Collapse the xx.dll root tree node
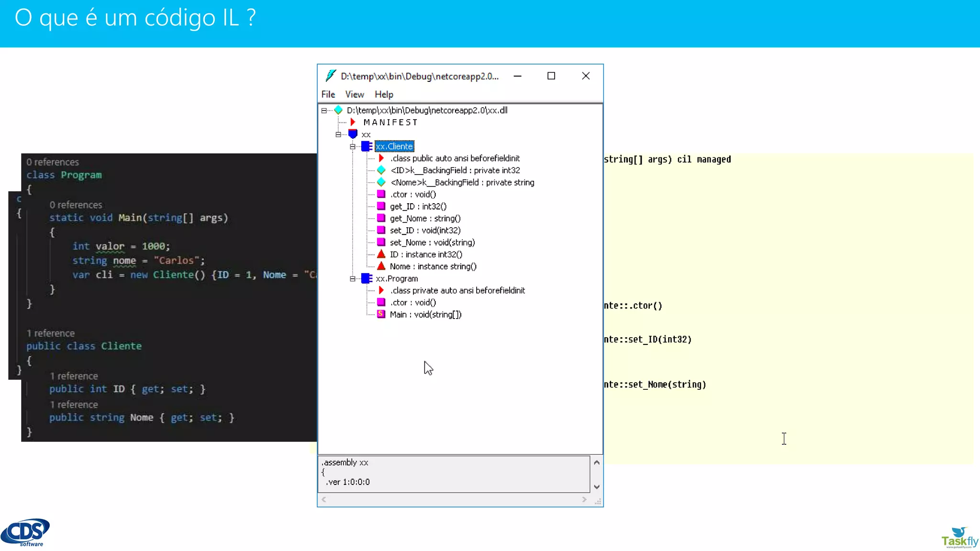The height and width of the screenshot is (551, 980). pos(324,110)
